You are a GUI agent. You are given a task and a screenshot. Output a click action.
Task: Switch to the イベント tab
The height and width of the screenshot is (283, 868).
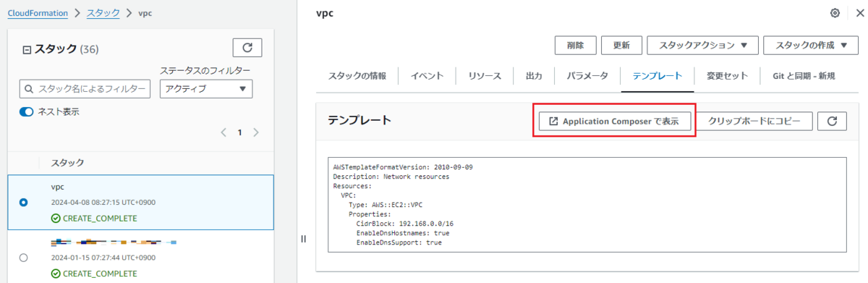point(427,76)
